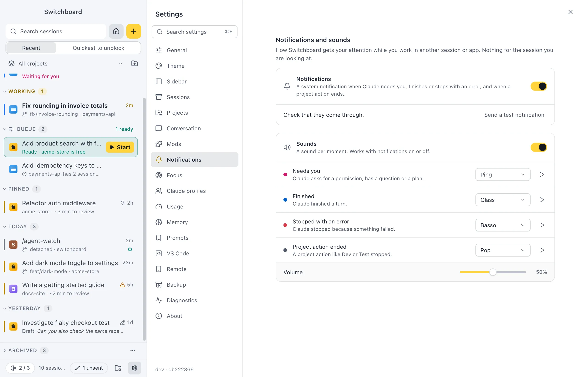Open project folder settings icon in footer
588x377 pixels.
118,368
